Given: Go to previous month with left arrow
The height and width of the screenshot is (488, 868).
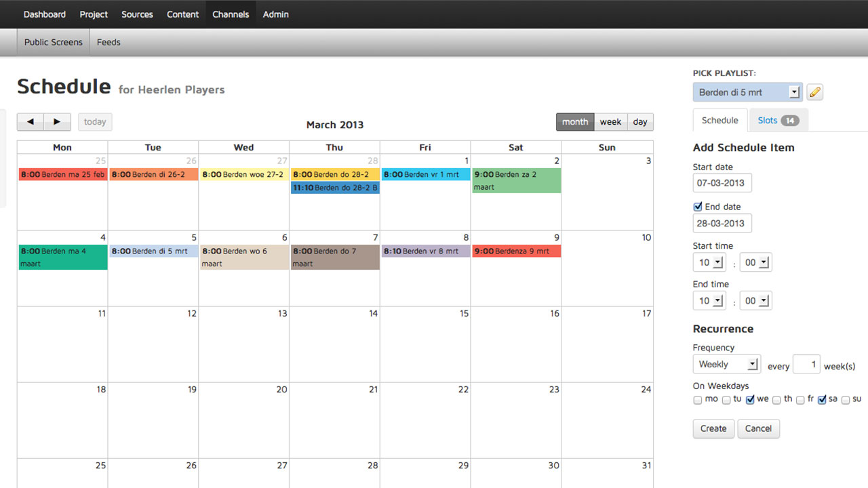Looking at the screenshot, I should tap(31, 122).
